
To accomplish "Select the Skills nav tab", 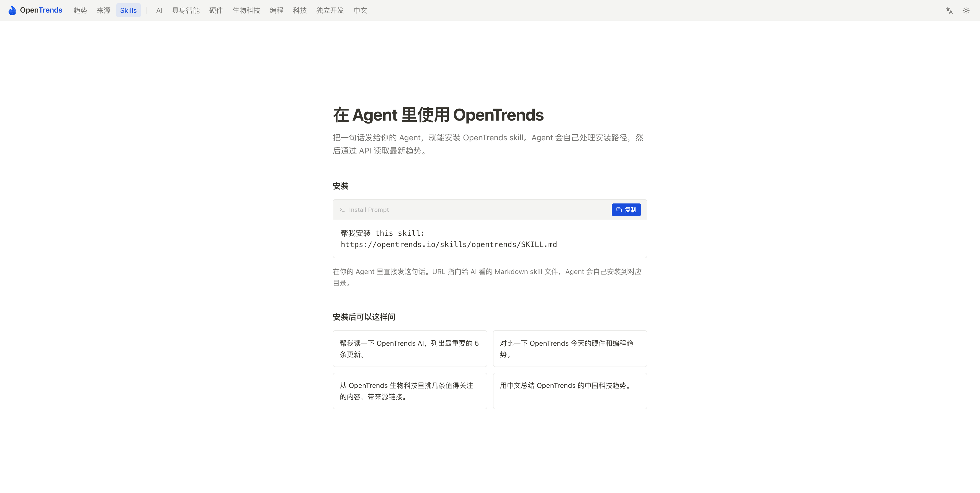I will [128, 10].
